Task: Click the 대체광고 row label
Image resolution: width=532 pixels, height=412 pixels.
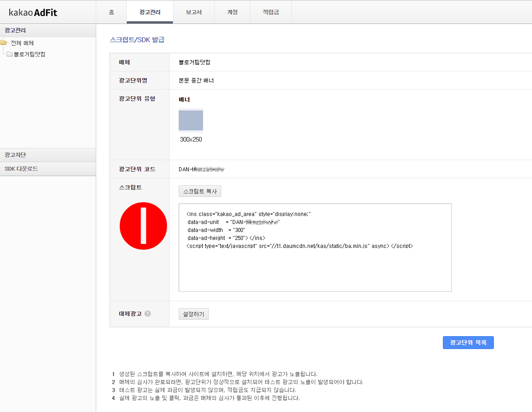Action: coord(130,314)
